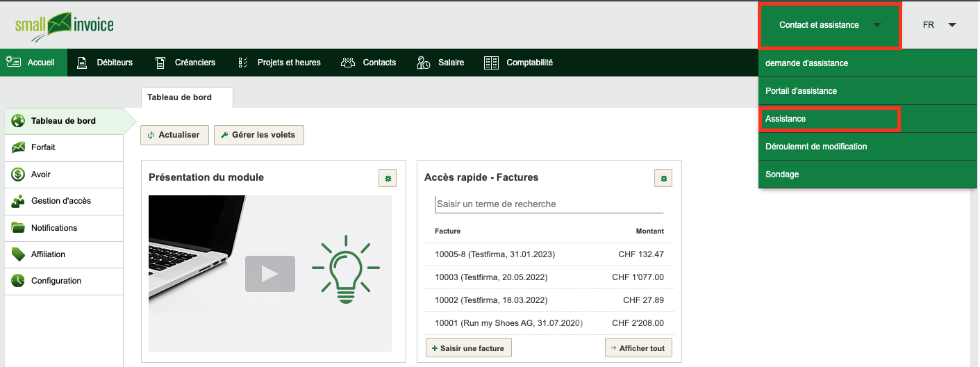Click the Avoir dollar coin icon
980x367 pixels.
pyautogui.click(x=19, y=174)
